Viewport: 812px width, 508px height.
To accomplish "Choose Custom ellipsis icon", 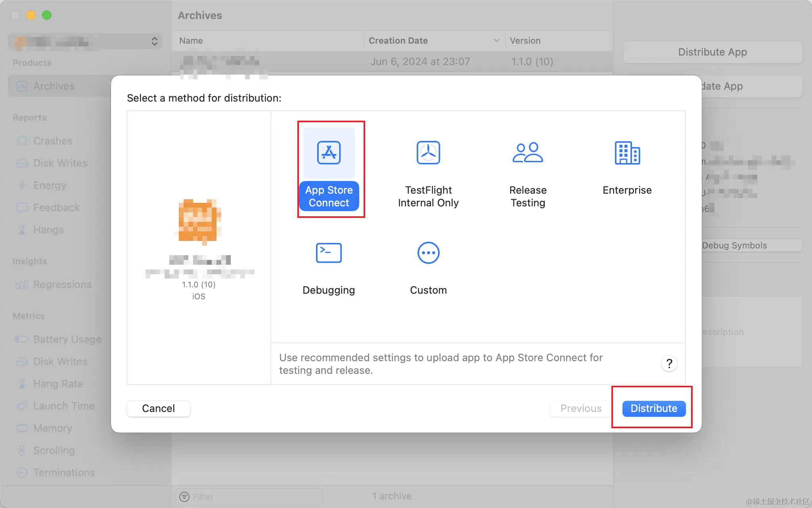I will (x=428, y=253).
